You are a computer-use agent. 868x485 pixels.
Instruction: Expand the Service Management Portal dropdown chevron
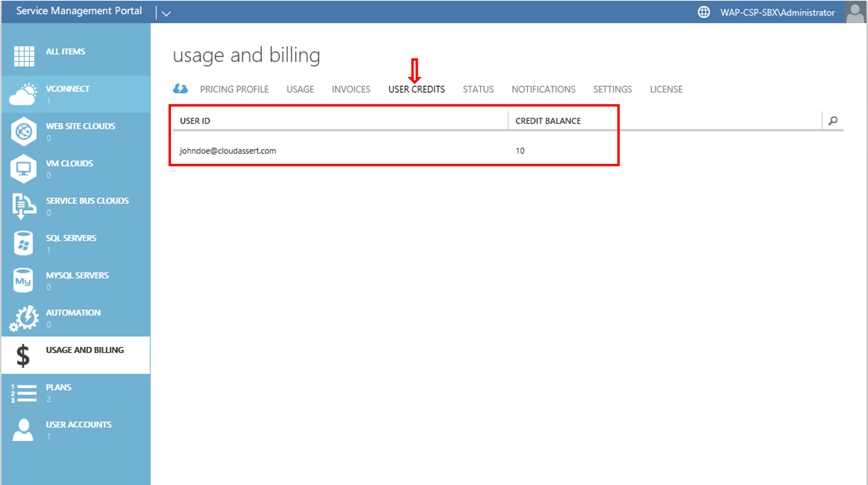(x=166, y=13)
